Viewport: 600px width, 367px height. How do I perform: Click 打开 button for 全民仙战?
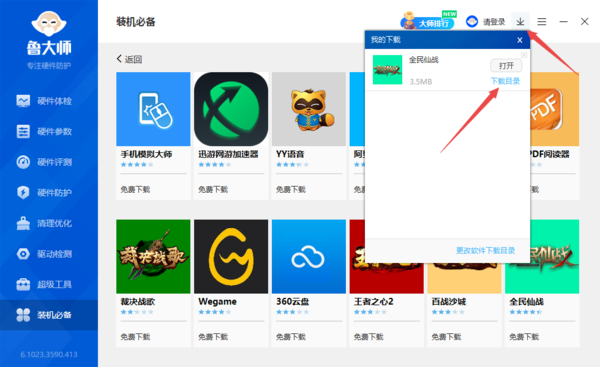pyautogui.click(x=506, y=66)
